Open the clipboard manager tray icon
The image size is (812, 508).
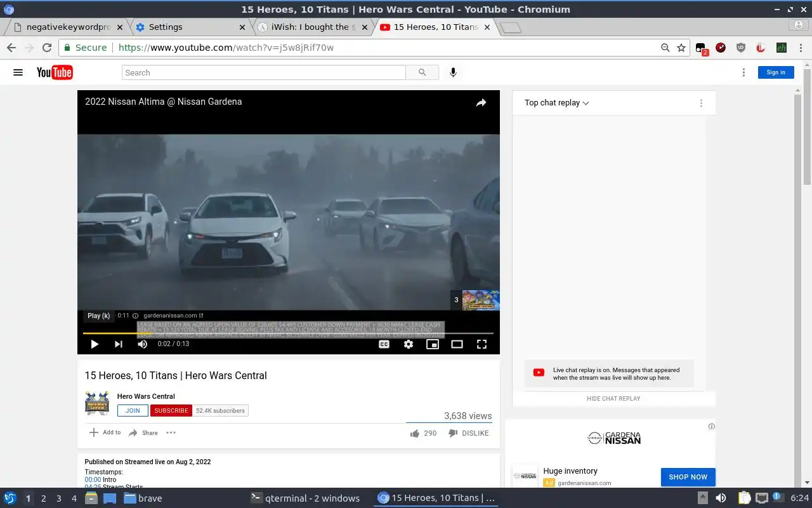pyautogui.click(x=744, y=498)
